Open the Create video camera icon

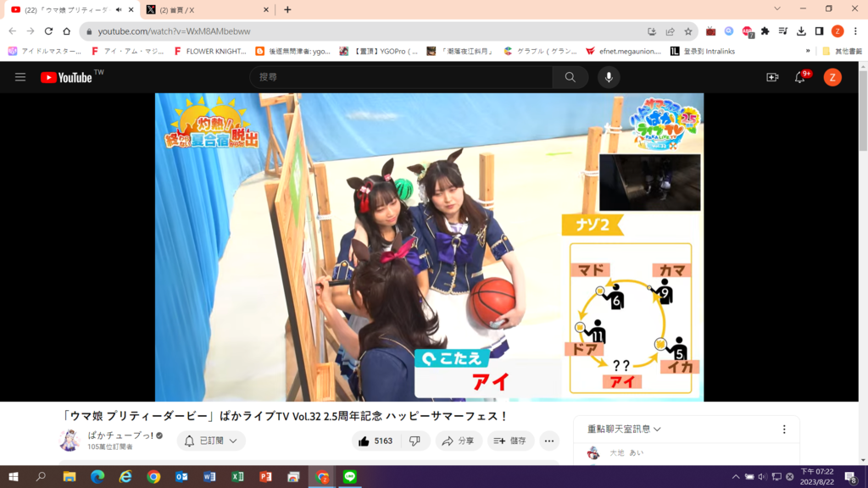click(772, 77)
